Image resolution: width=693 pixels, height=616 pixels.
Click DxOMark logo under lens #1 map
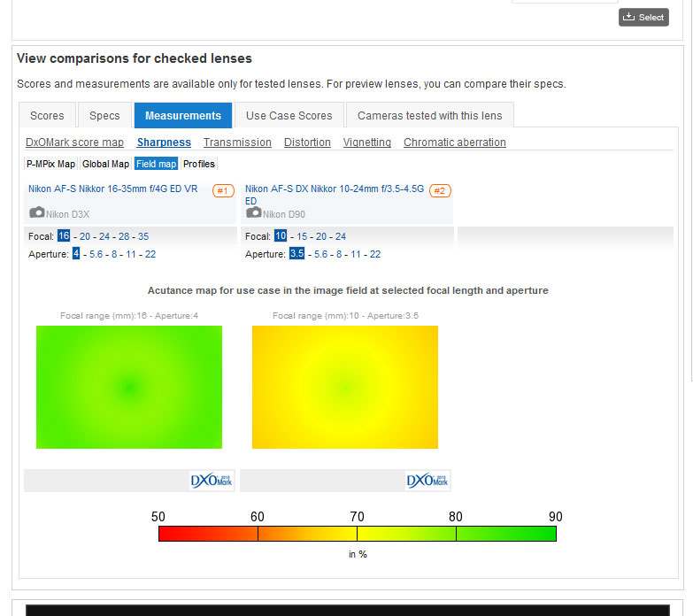(212, 481)
